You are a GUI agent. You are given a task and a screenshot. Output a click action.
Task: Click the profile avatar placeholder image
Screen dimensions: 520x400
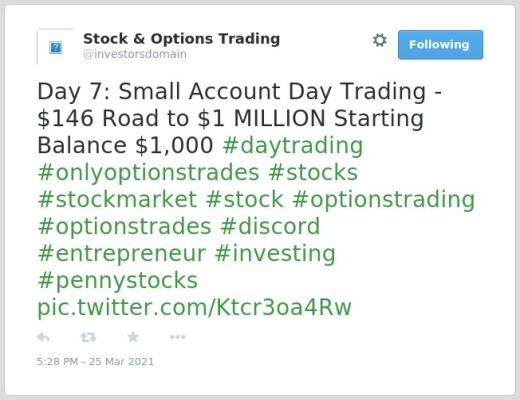55,47
